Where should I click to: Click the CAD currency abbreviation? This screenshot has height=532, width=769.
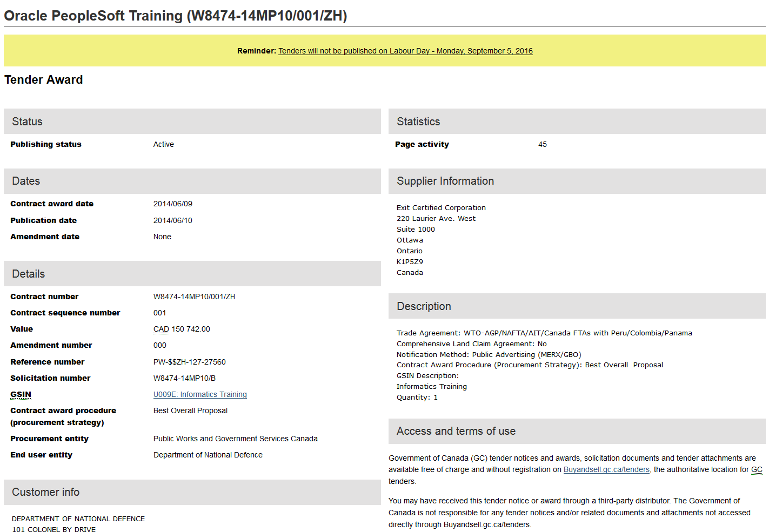pyautogui.click(x=161, y=329)
